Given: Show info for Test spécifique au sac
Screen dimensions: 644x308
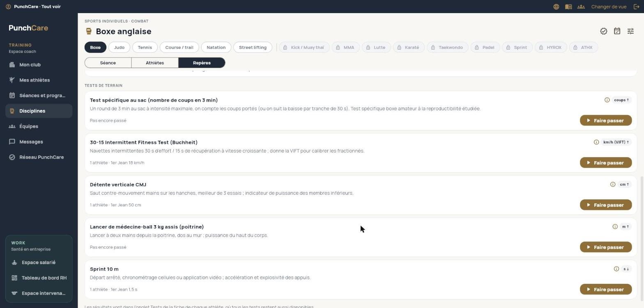Looking at the screenshot, I should point(607,100).
